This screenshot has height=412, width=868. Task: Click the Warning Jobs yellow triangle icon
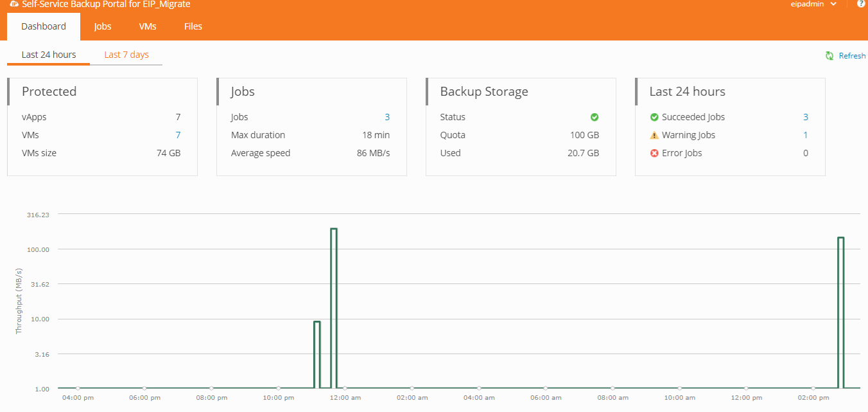point(654,135)
